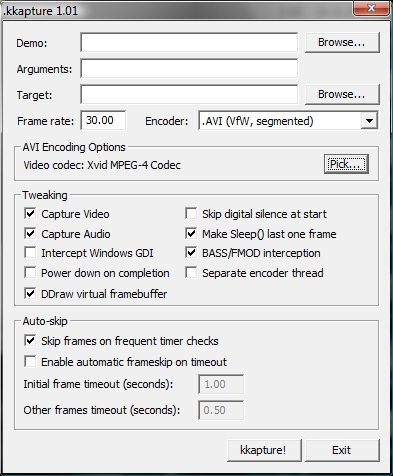
Task: Uncheck Skip frames on frequent timer checks
Action: coord(30,341)
